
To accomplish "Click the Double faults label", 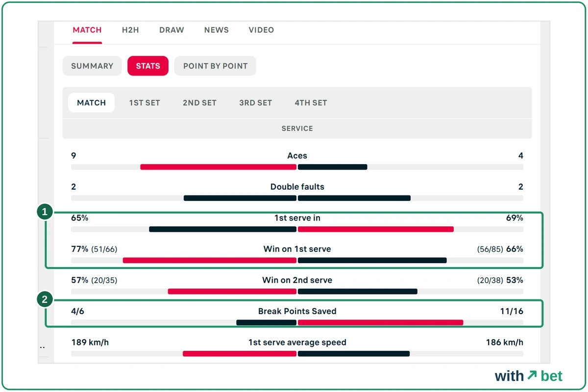I will click(297, 187).
